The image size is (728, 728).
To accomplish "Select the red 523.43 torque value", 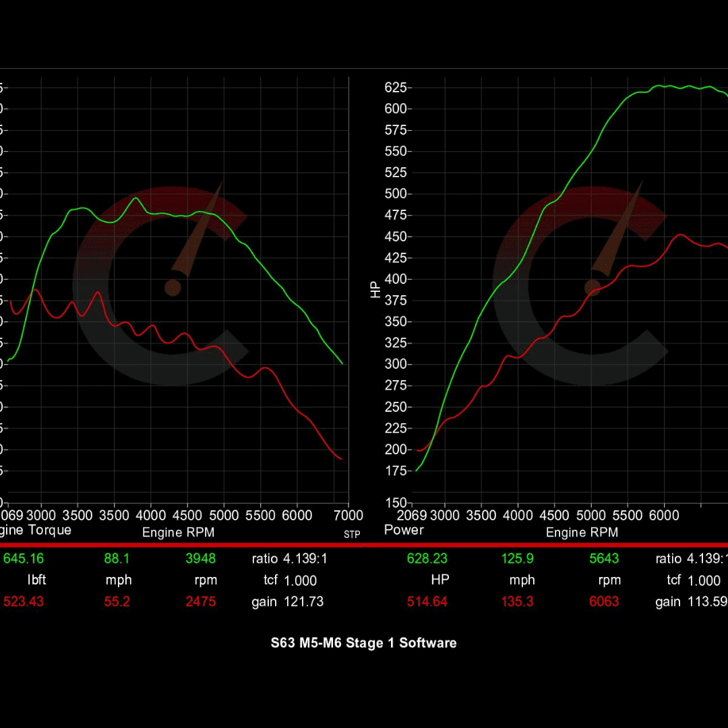I will [24, 601].
